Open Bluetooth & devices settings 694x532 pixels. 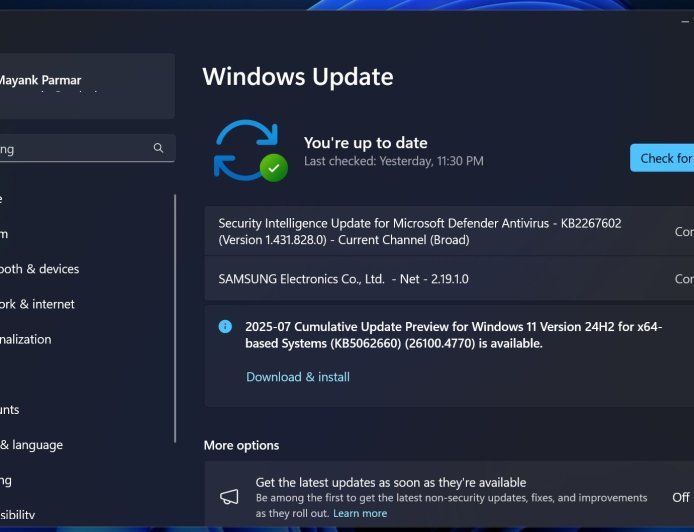[39, 269]
